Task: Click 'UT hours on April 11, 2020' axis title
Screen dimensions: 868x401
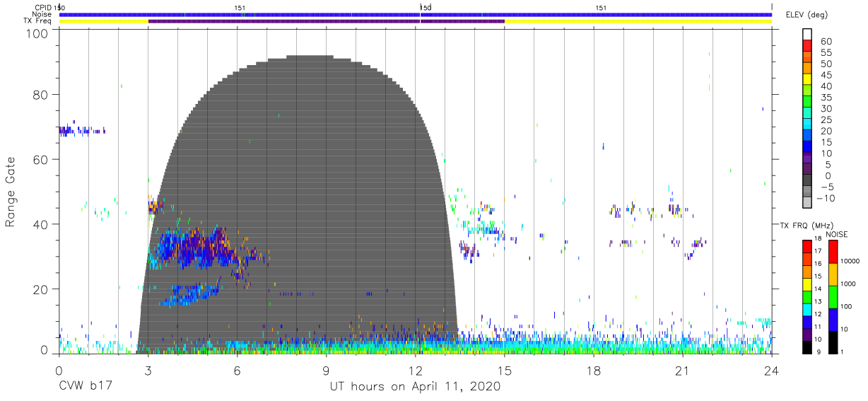Action: (415, 387)
